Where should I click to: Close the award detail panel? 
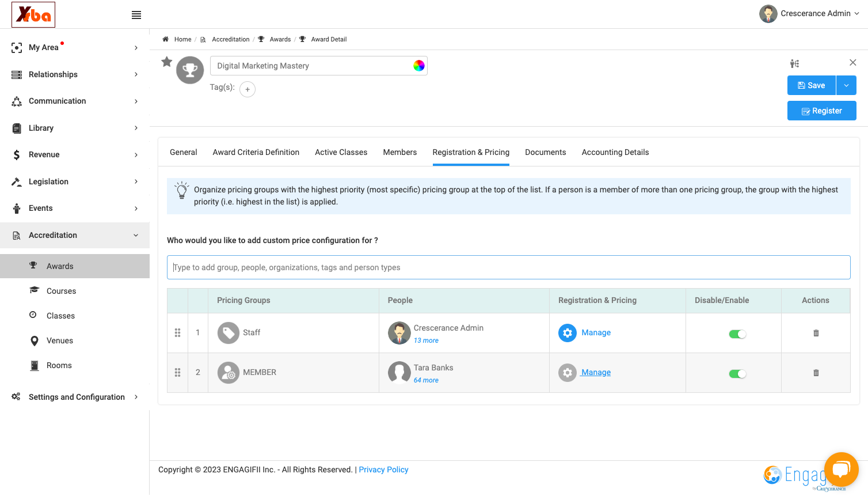tap(853, 62)
